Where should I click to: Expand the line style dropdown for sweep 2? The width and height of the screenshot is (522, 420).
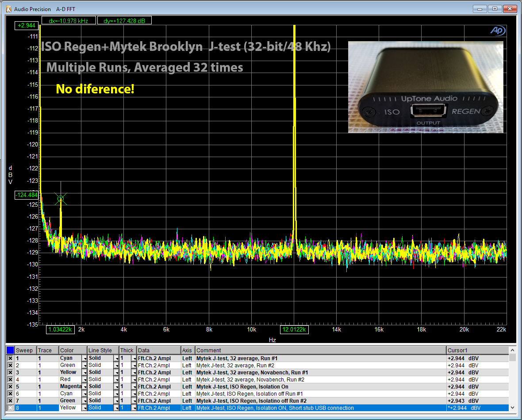(x=116, y=366)
